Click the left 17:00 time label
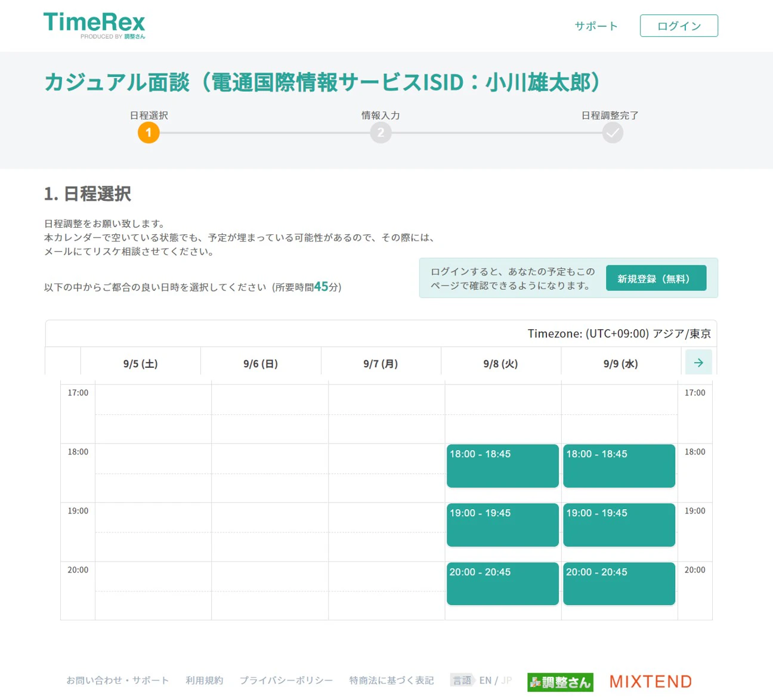The image size is (773, 700). [78, 393]
